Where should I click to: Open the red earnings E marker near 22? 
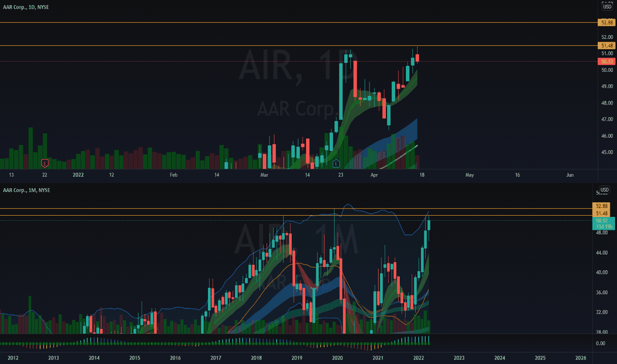44,163
